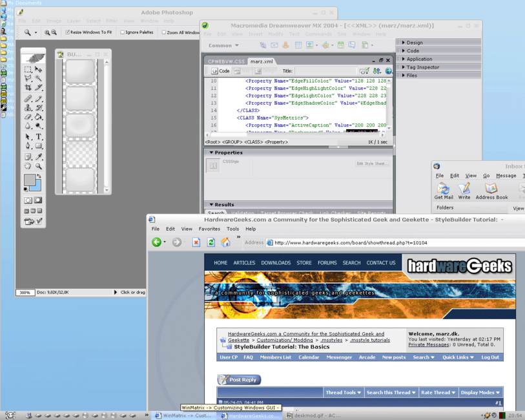The height and width of the screenshot is (420, 525).
Task: Open Rate Thread dropdown
Action: tap(438, 392)
